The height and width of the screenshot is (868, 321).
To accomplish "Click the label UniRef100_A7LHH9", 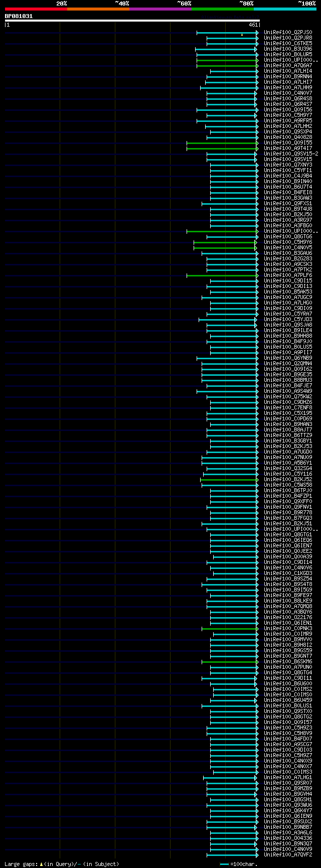I will pos(288,87).
